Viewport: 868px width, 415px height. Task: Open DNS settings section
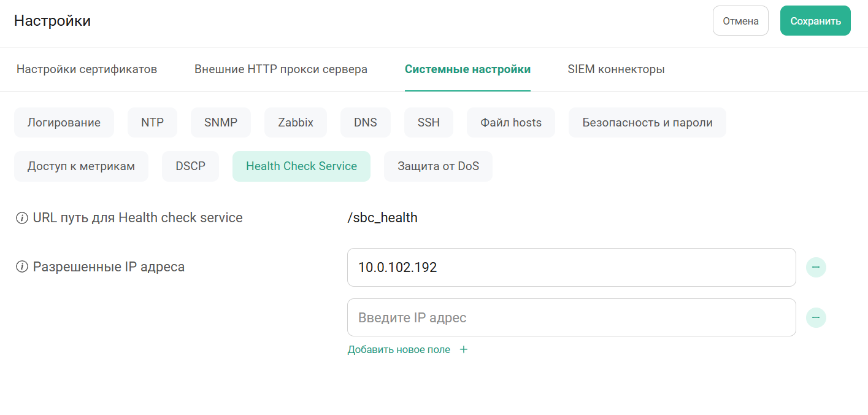pos(366,123)
